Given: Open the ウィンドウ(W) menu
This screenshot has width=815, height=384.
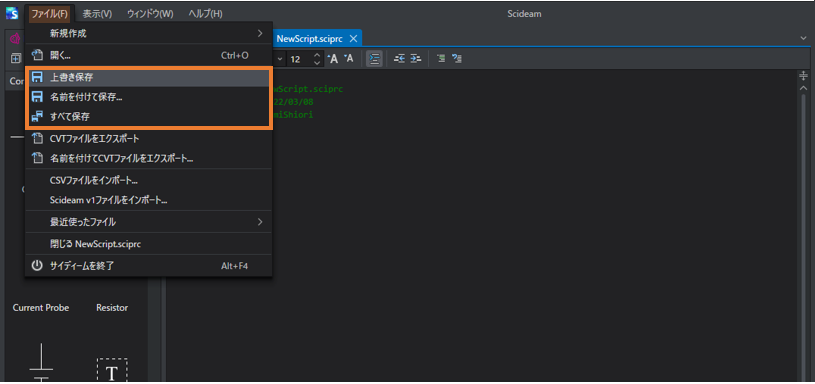Looking at the screenshot, I should 150,14.
